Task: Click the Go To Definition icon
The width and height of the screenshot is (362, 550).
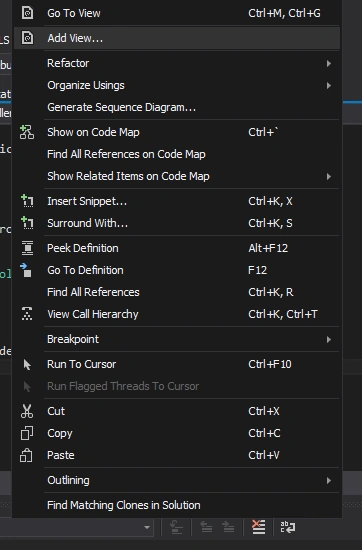Action: click(26, 270)
